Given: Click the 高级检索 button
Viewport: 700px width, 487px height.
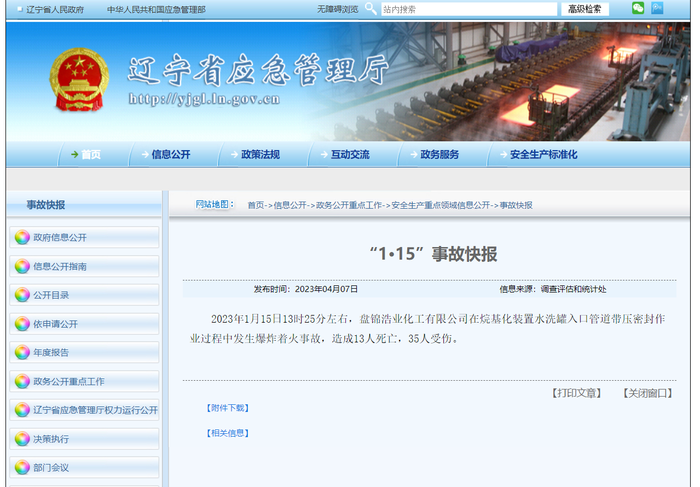Looking at the screenshot, I should [585, 9].
